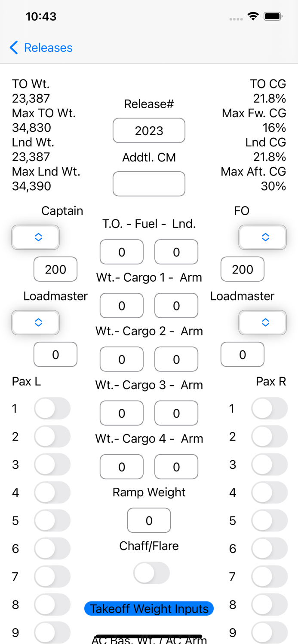Enable Pax R seat 7 switch
Viewport: 298px width, 644px height.
tap(269, 577)
